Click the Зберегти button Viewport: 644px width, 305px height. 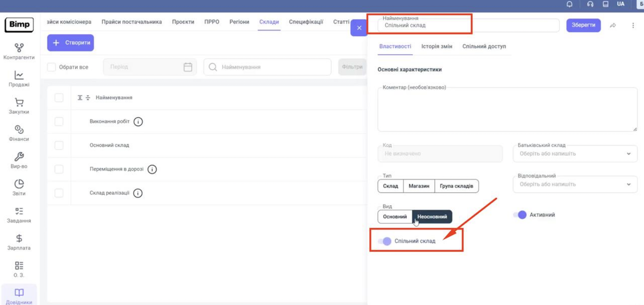(583, 25)
